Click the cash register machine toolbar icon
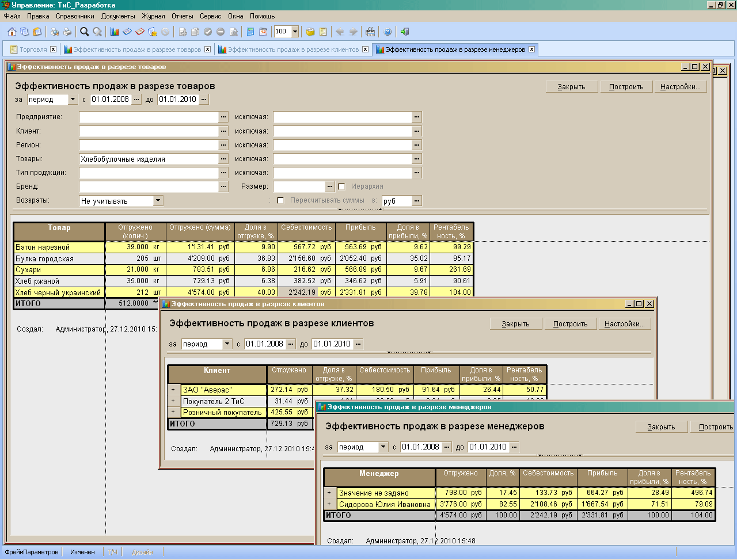This screenshot has height=560, width=737. pyautogui.click(x=370, y=32)
